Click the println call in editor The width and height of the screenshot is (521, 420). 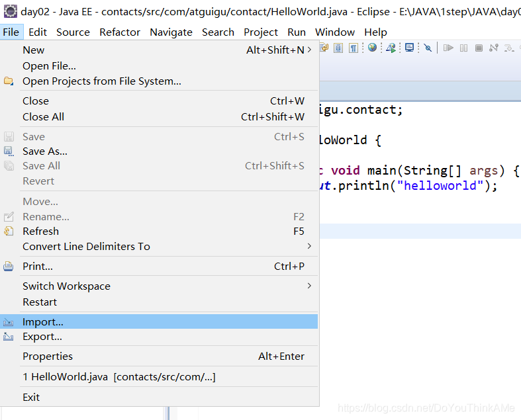pyautogui.click(x=363, y=186)
